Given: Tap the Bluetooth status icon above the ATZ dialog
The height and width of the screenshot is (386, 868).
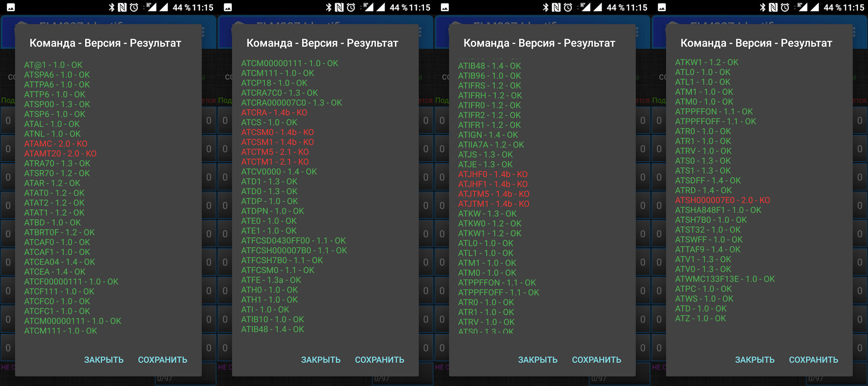Looking at the screenshot, I should 763,7.
